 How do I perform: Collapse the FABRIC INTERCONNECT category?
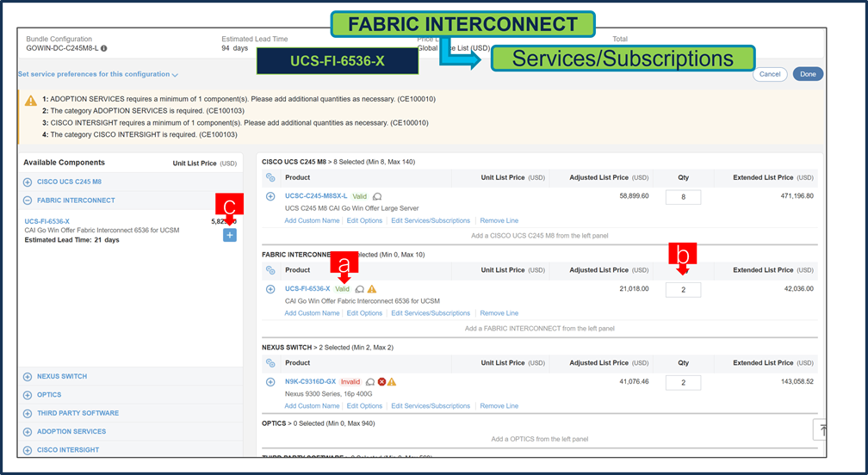[x=28, y=200]
